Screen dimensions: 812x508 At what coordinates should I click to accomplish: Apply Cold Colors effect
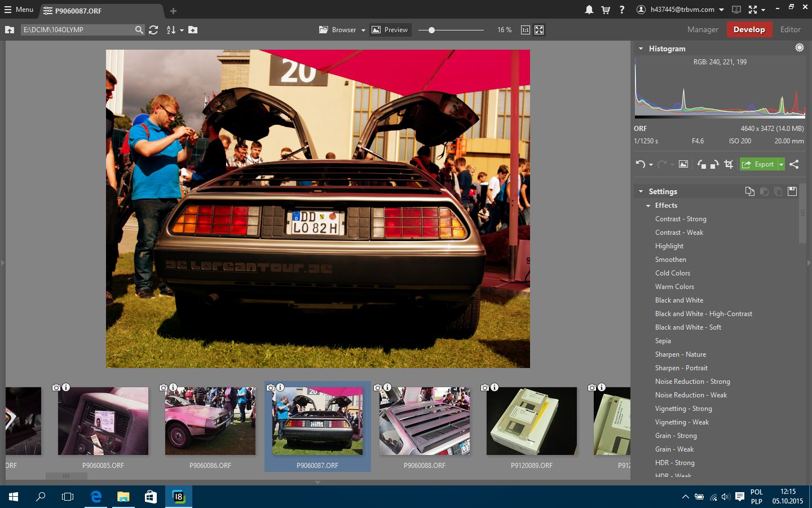click(x=672, y=273)
